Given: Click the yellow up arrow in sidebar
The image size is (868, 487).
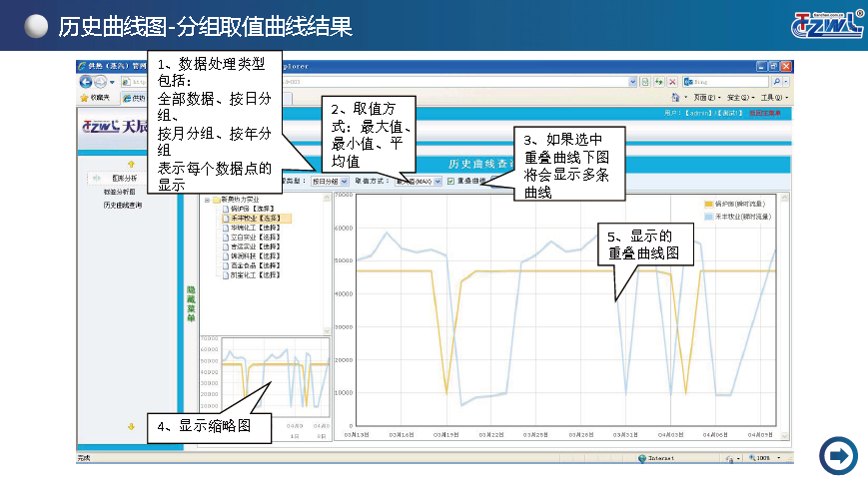Looking at the screenshot, I should (x=131, y=165).
